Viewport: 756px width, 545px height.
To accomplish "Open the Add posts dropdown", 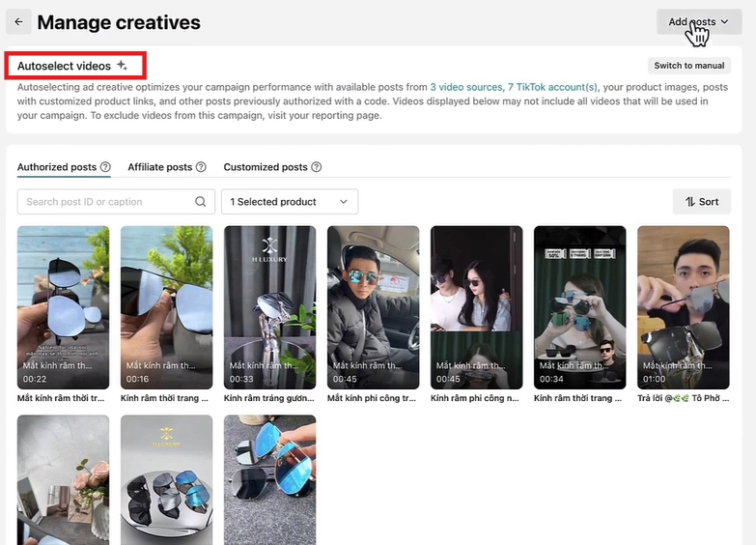I will tap(699, 21).
